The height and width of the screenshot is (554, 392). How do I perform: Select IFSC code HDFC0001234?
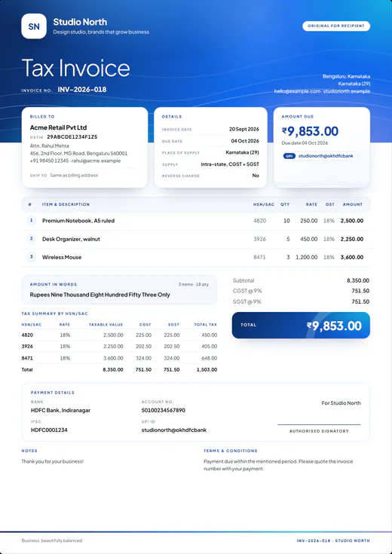[49, 430]
